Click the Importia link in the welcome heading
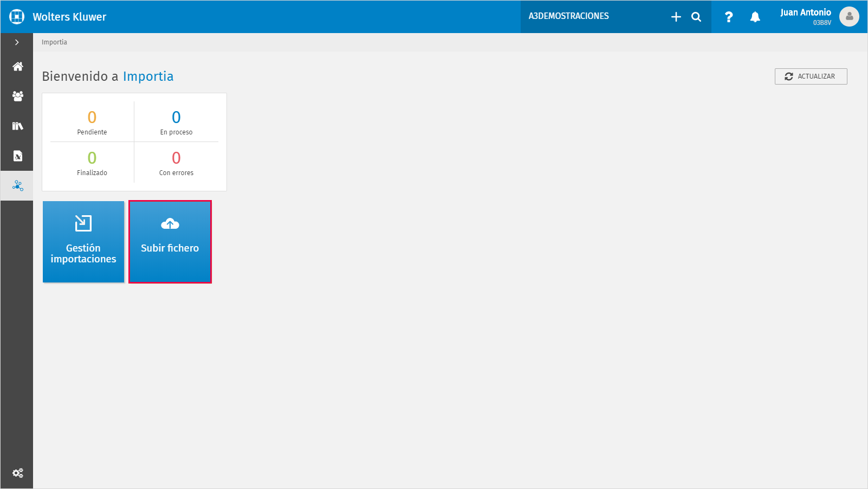Image resolution: width=868 pixels, height=489 pixels. point(148,76)
